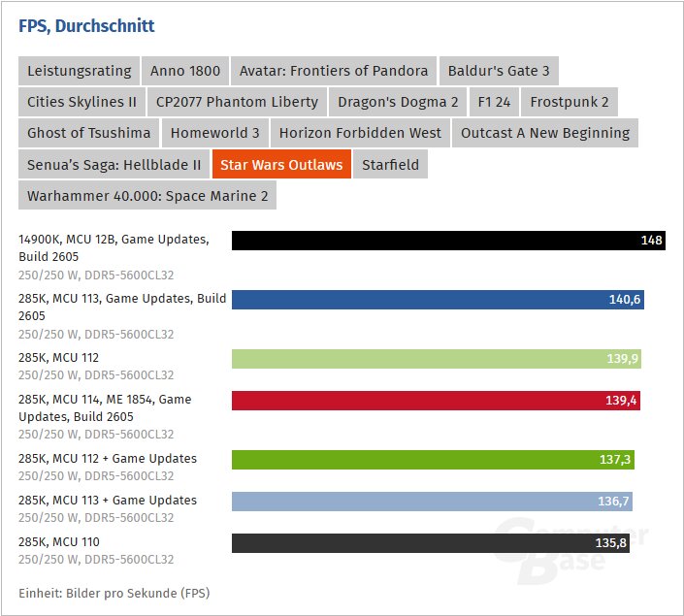Select the Leistungsrating tab
The height and width of the screenshot is (616, 684).
click(79, 71)
